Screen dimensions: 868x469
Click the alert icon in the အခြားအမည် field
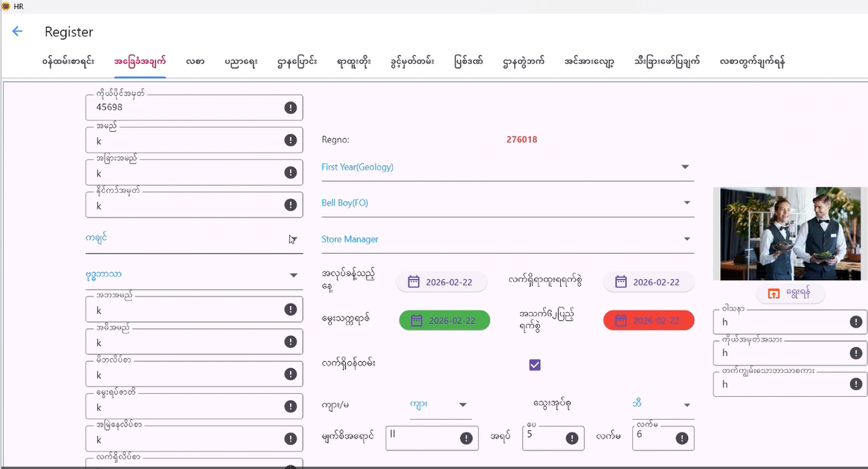[x=291, y=173]
